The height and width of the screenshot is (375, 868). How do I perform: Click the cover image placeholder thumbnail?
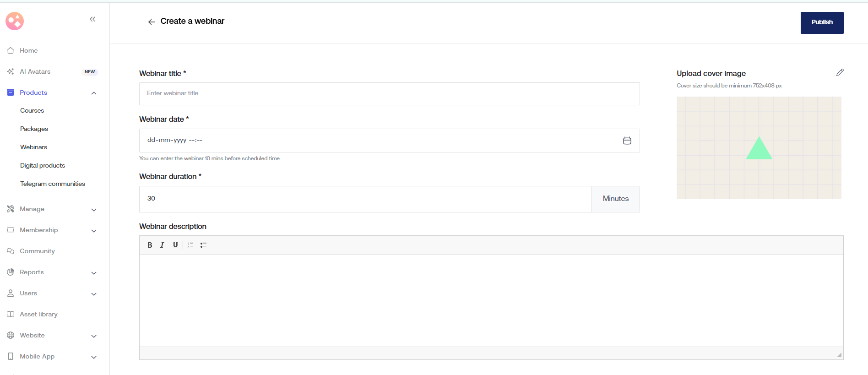(x=759, y=148)
